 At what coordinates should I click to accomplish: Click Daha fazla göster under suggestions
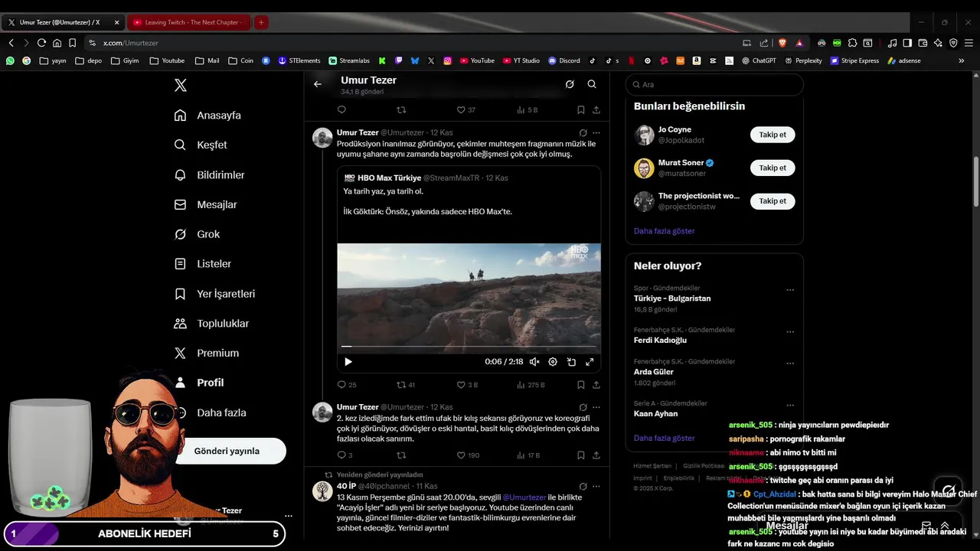click(665, 230)
